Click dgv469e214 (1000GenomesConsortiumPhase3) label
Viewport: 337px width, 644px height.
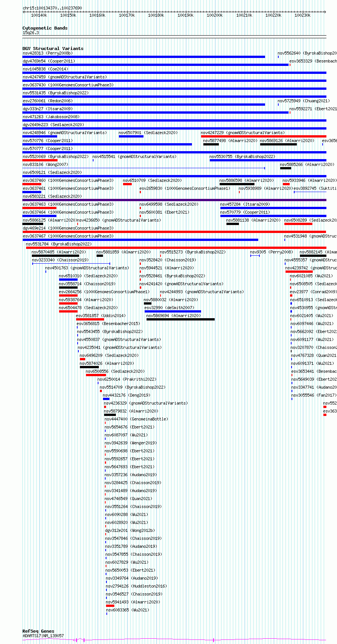(68, 228)
